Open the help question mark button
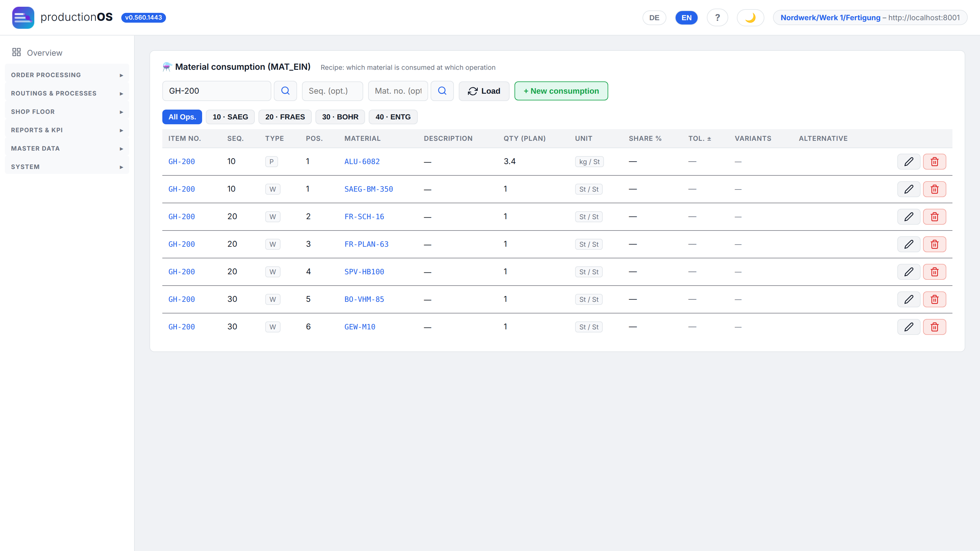Image resolution: width=980 pixels, height=551 pixels. point(717,17)
